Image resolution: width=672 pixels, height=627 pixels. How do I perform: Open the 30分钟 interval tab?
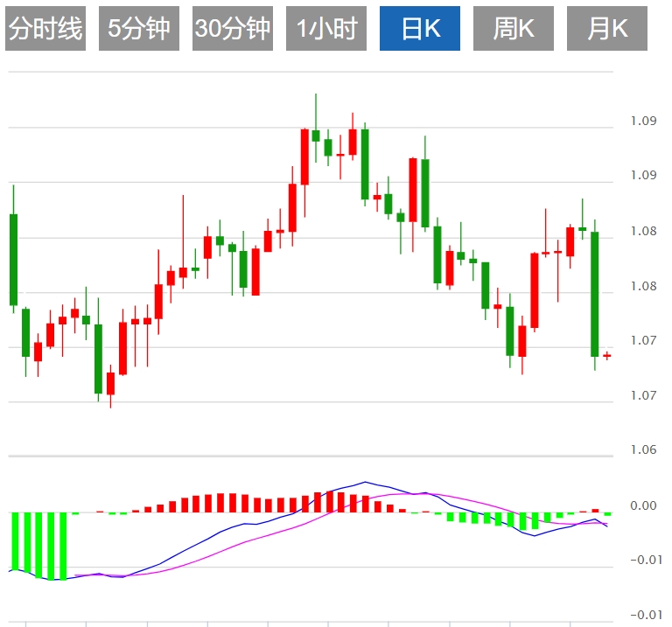pyautogui.click(x=232, y=29)
